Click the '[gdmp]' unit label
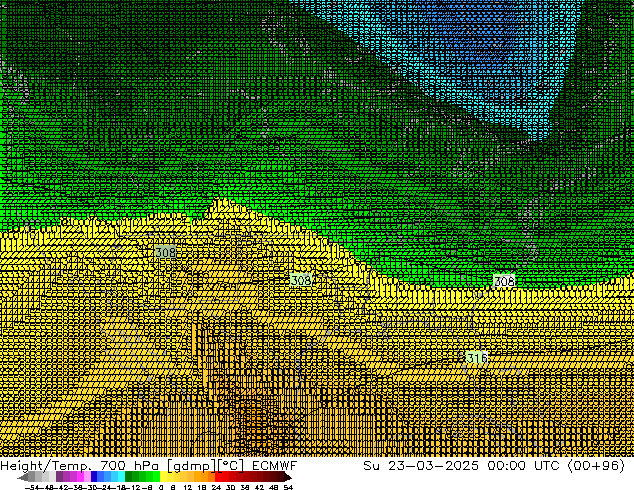 pyautogui.click(x=192, y=466)
